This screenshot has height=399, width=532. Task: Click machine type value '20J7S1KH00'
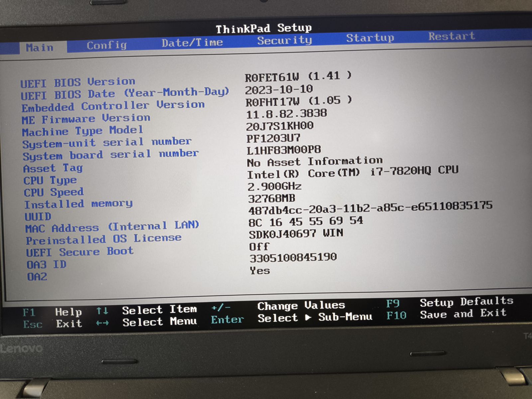coord(280,126)
